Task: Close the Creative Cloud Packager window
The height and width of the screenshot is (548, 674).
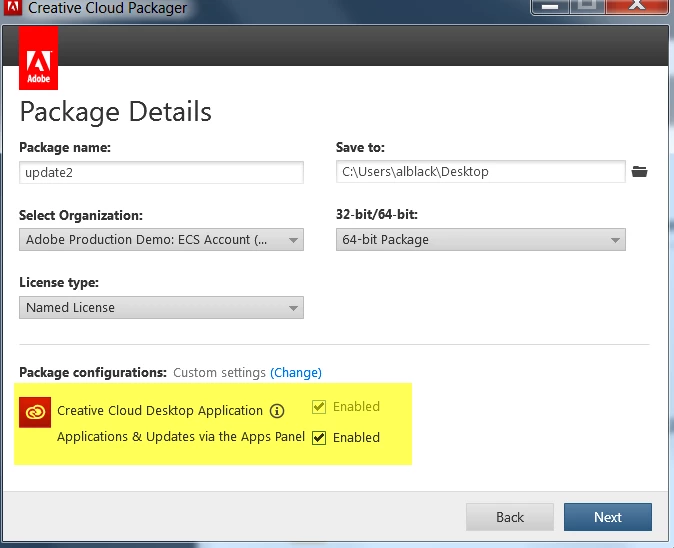Action: tap(637, 6)
